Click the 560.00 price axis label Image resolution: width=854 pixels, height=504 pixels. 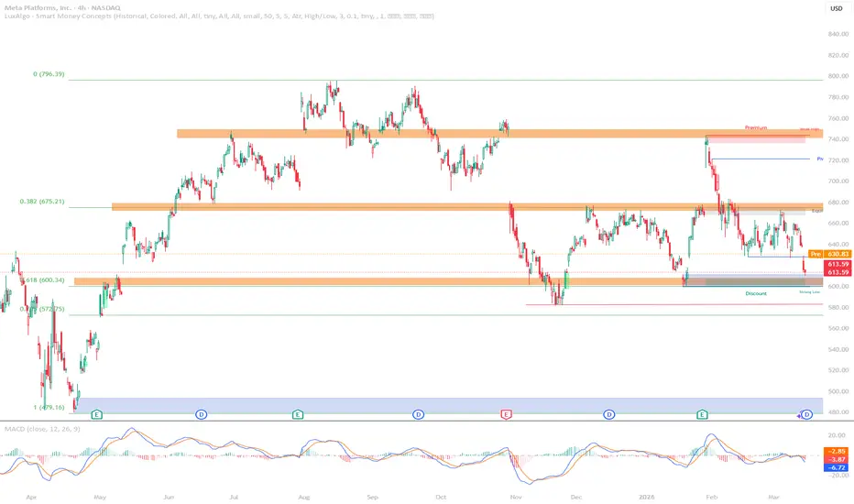click(x=838, y=328)
